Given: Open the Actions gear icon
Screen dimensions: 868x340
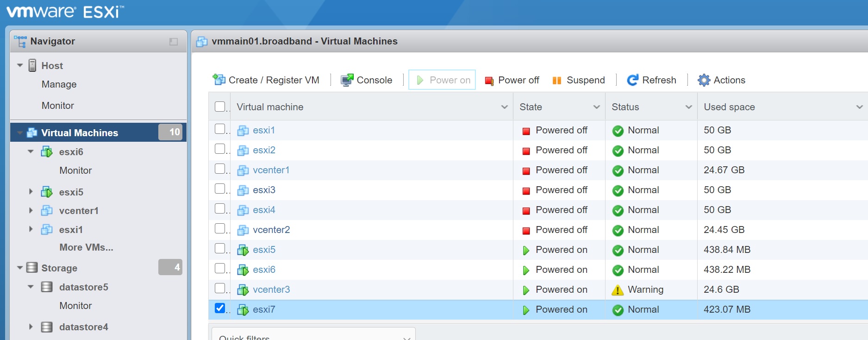Looking at the screenshot, I should pos(704,80).
